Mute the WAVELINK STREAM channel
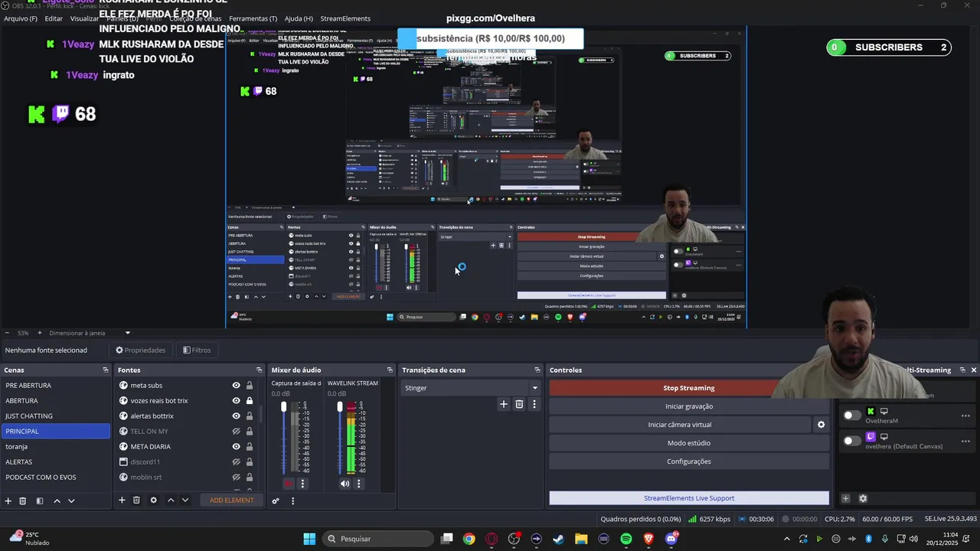This screenshot has height=551, width=980. coord(345,484)
